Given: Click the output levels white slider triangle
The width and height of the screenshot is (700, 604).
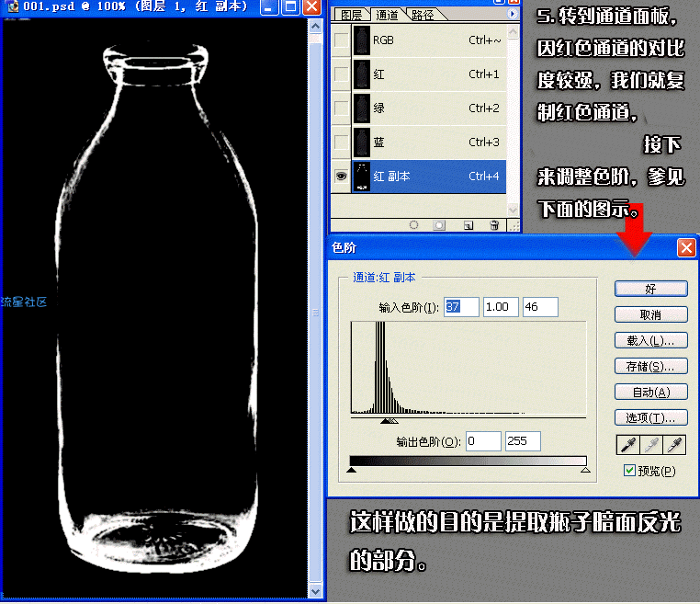Looking at the screenshot, I should click(x=585, y=470).
